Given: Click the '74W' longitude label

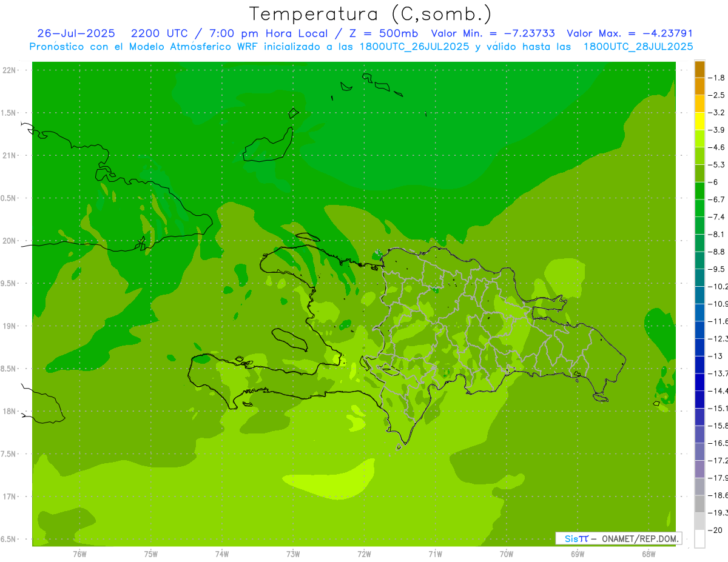Looking at the screenshot, I should click(x=222, y=554).
